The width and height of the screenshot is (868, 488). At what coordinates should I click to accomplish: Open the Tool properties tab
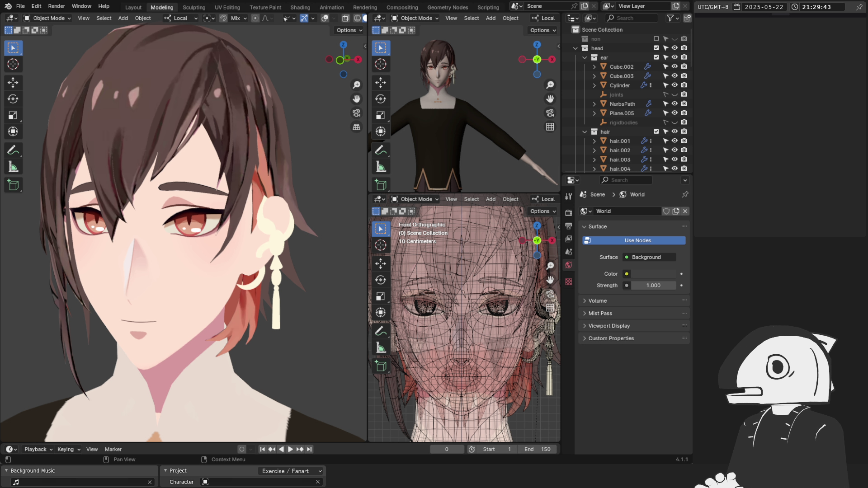point(569,196)
